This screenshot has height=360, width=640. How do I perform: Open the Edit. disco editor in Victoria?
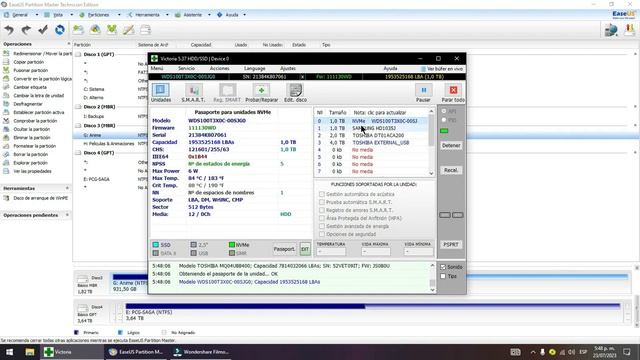click(295, 93)
